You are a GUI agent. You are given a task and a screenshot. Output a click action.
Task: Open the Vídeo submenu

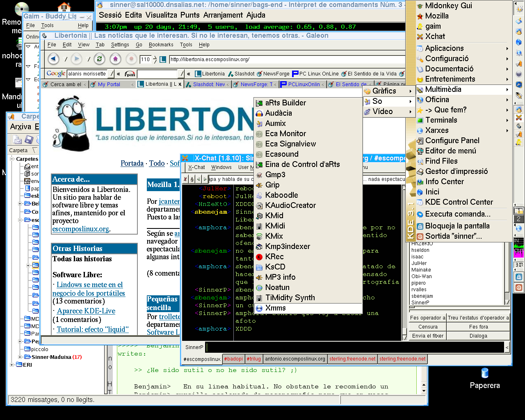388,112
